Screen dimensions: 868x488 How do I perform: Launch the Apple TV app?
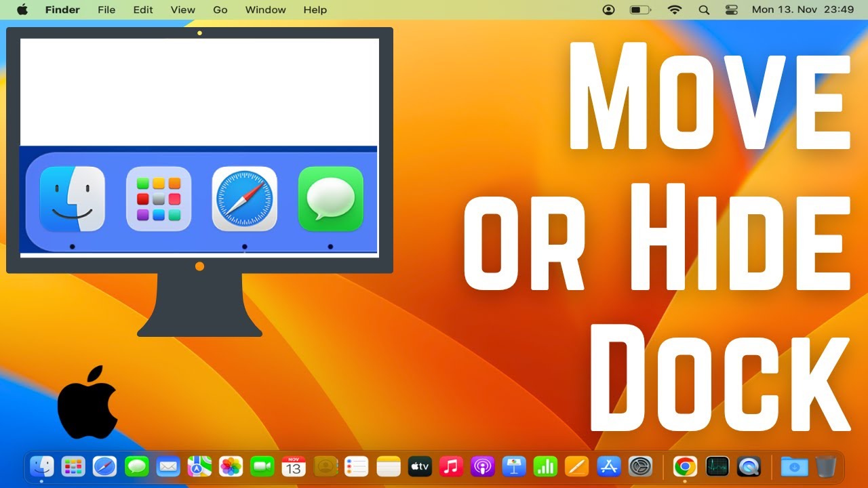pos(420,466)
